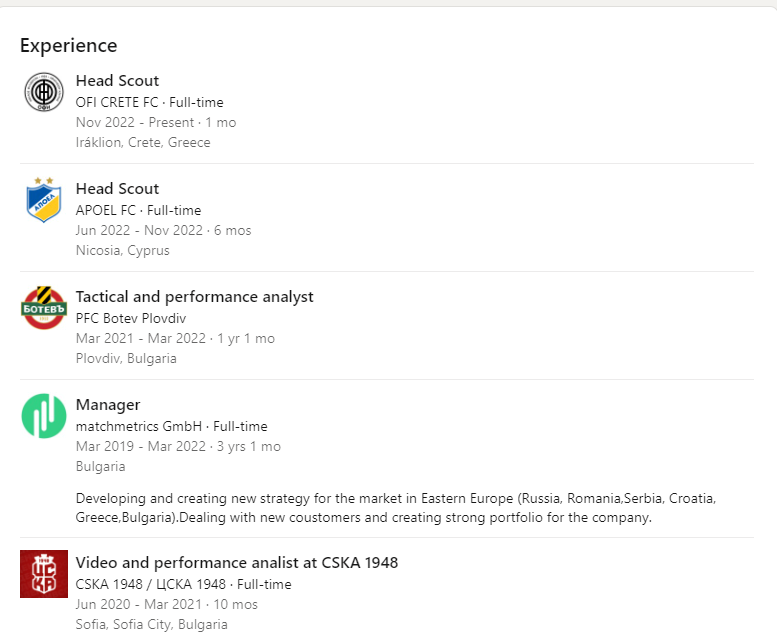Click the green matchmetrics logo
Viewport: 777px width, 632px height.
pyautogui.click(x=44, y=416)
